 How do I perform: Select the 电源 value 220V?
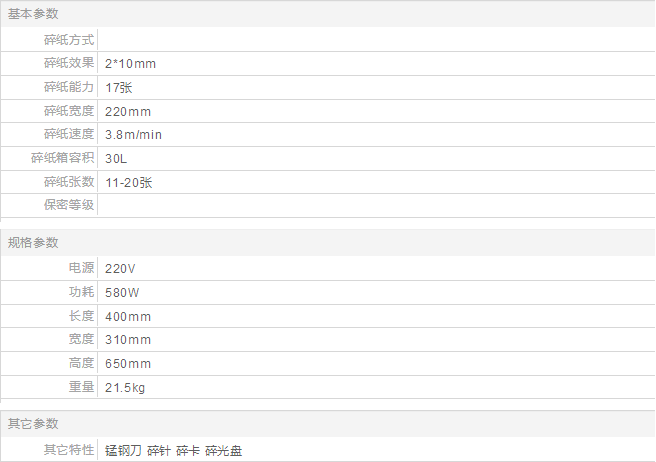coord(120,269)
